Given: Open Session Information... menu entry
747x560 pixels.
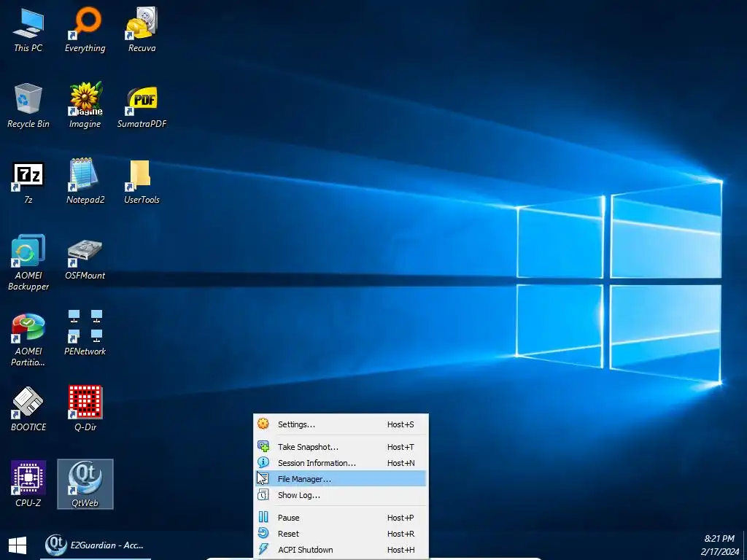Looking at the screenshot, I should pos(341,463).
